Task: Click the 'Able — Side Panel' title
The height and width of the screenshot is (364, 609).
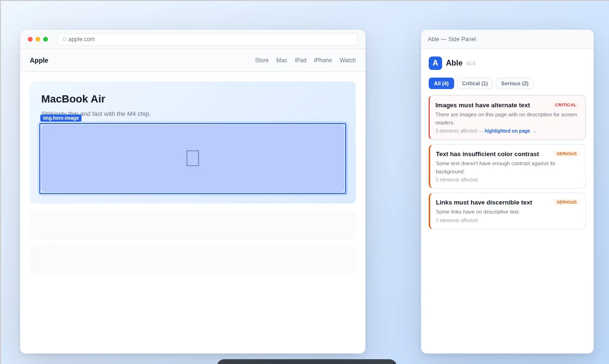Action: click(452, 39)
